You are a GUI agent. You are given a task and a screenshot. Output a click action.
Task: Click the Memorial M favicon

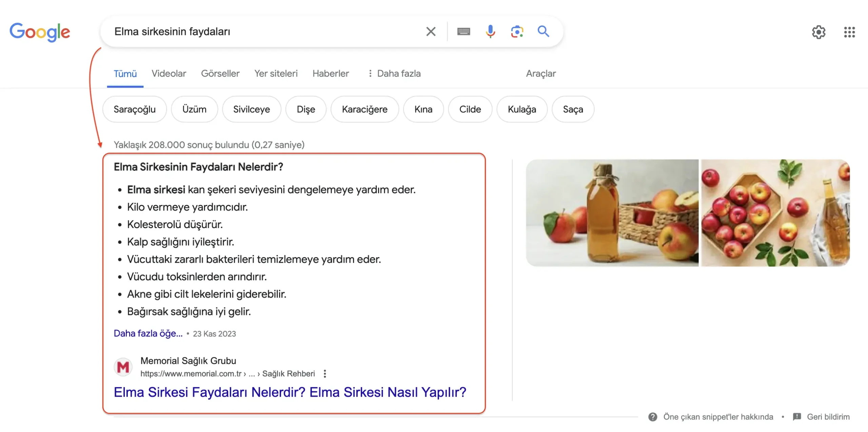click(x=123, y=367)
